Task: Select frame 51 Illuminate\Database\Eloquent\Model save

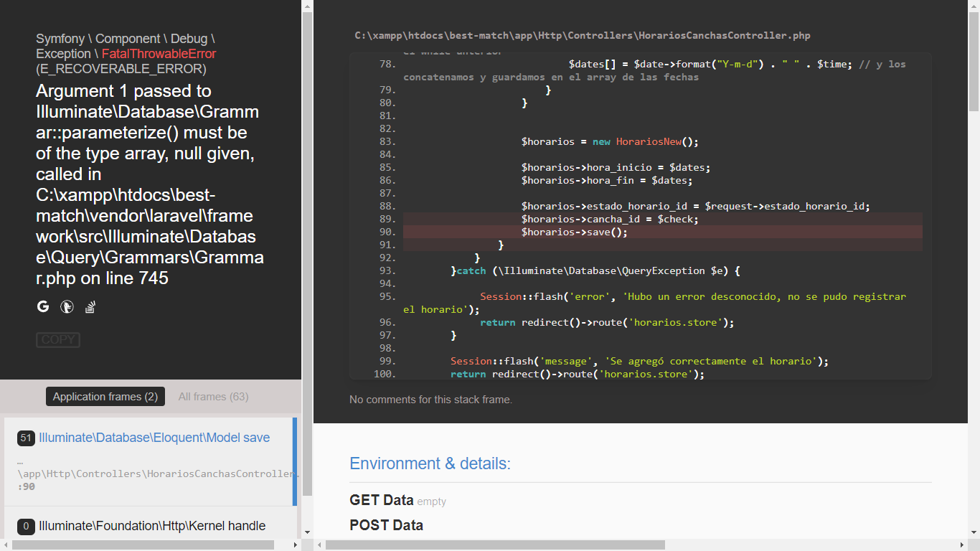Action: [151, 462]
